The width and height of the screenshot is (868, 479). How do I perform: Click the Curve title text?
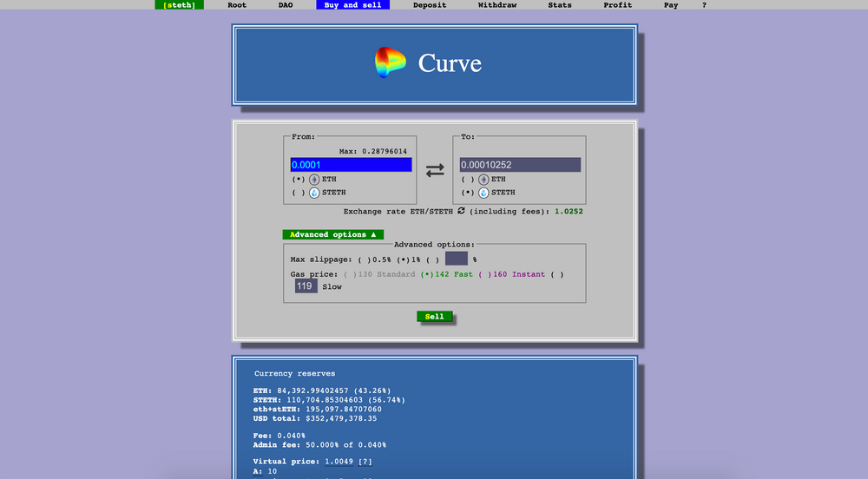[x=450, y=63]
